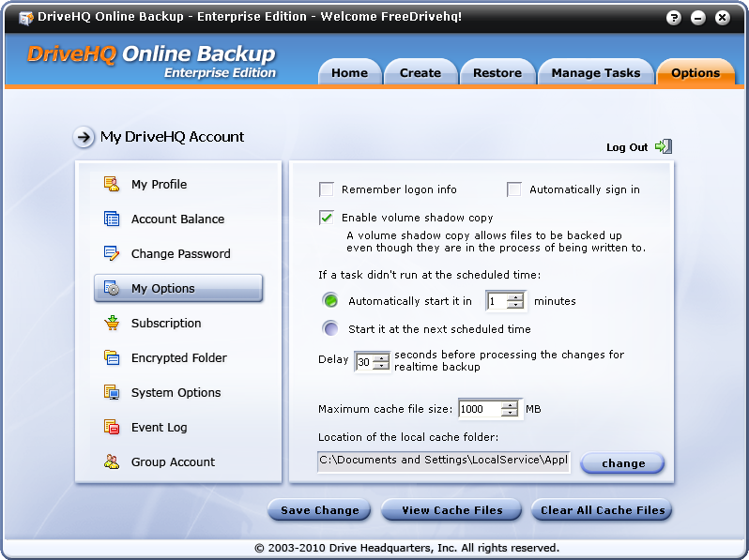Screen dimensions: 749x560
Task: Open the Home tab
Action: 350,72
